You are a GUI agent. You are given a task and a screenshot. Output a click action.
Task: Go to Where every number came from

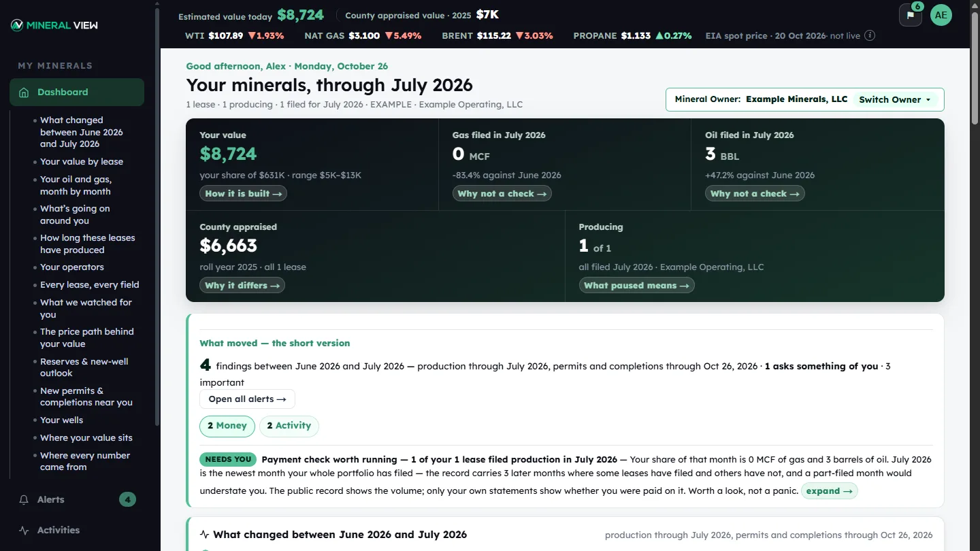(85, 462)
